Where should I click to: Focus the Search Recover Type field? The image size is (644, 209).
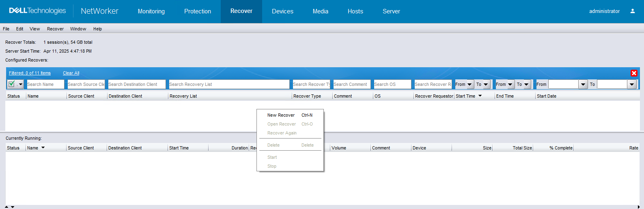click(311, 84)
